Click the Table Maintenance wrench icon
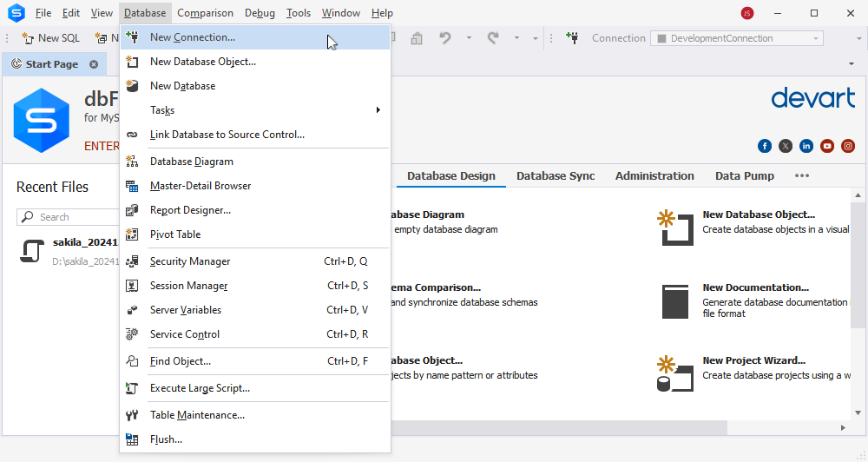Image resolution: width=868 pixels, height=462 pixels. pos(132,415)
